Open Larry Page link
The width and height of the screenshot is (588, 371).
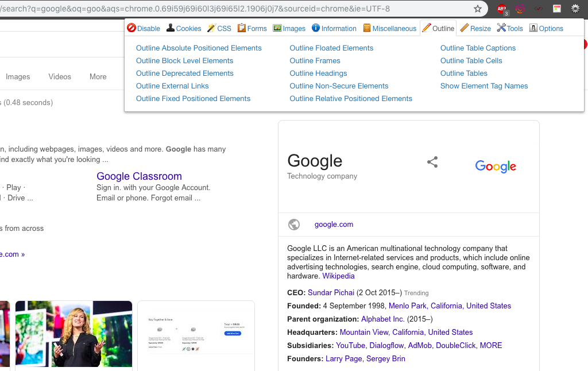(x=344, y=358)
